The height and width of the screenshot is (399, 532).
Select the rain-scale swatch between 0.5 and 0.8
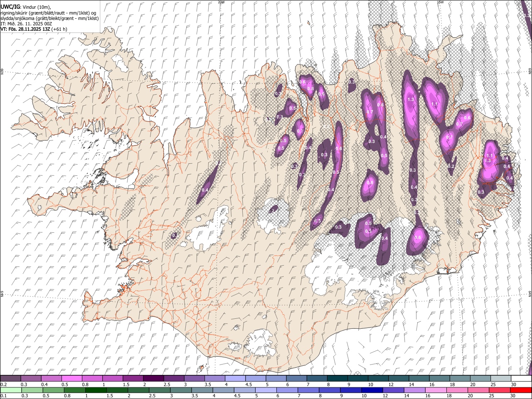(53, 390)
